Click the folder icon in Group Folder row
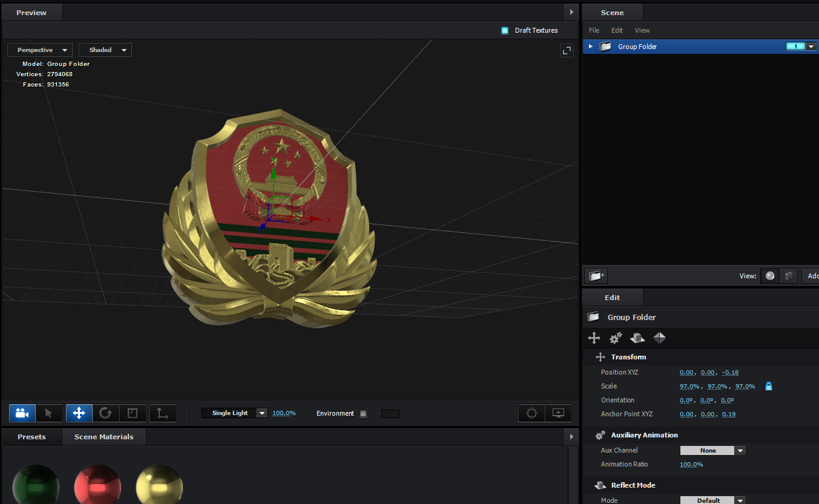 point(605,47)
